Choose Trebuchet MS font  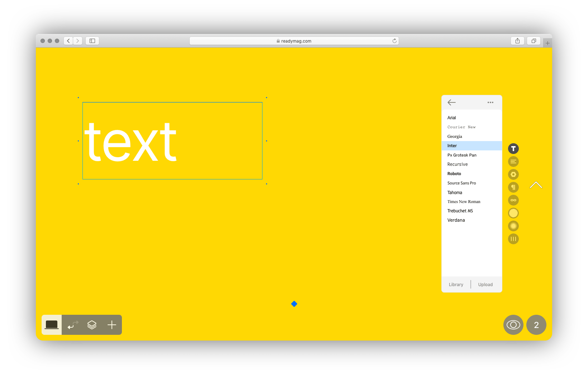(x=472, y=211)
